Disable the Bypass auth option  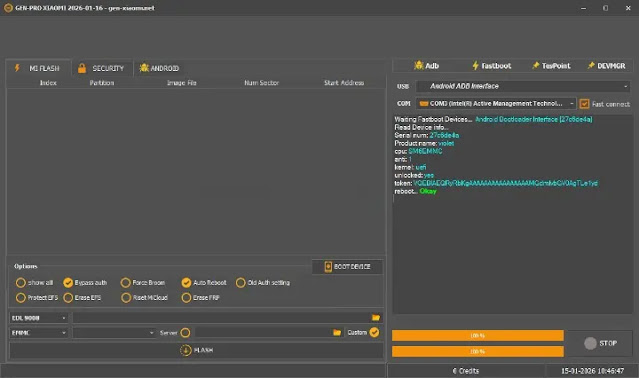click(x=68, y=282)
